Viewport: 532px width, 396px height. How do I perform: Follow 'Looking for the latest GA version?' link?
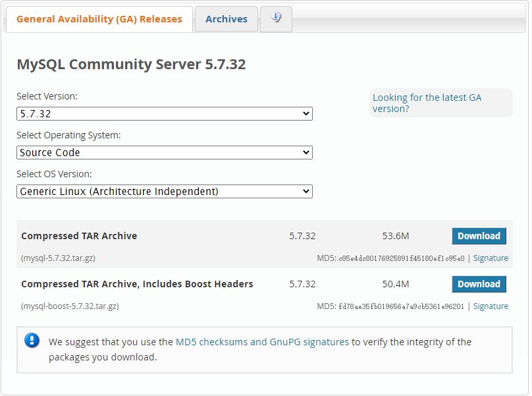point(427,103)
